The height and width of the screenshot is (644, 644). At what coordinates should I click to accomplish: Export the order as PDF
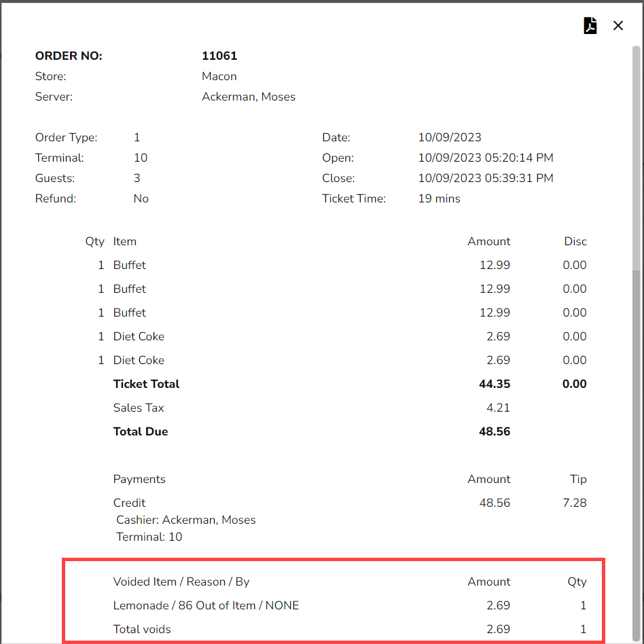(590, 25)
